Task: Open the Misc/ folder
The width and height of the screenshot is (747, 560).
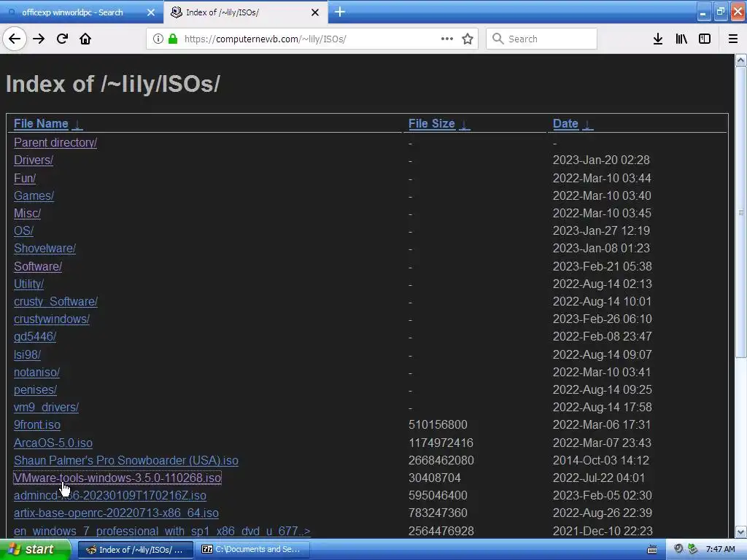Action: [27, 214]
